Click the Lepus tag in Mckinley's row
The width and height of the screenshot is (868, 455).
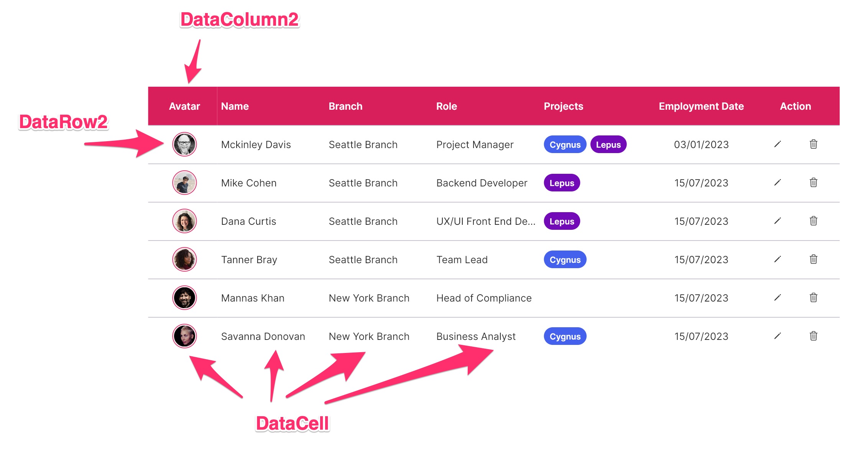point(608,145)
